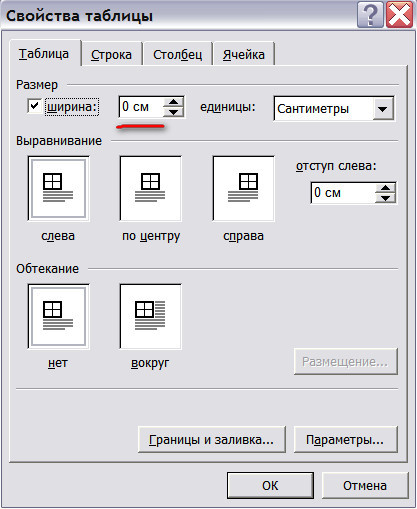Increase left indent with up arrow
This screenshot has width=417, height=509.
click(385, 188)
